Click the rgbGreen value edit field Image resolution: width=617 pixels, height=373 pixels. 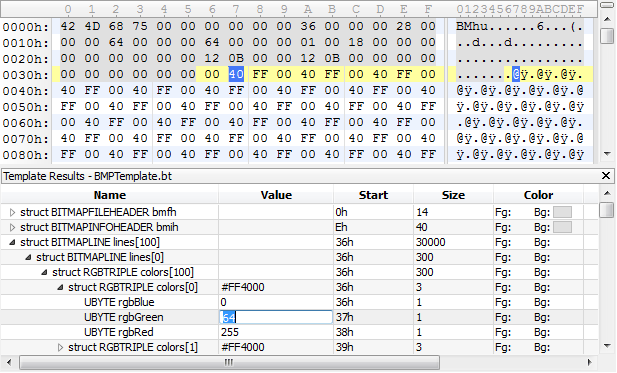pos(275,317)
